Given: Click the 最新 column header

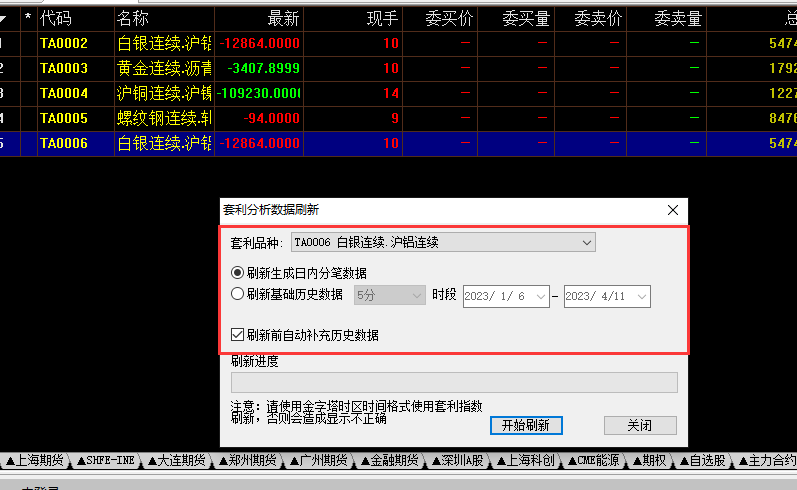Looking at the screenshot, I should pyautogui.click(x=259, y=19).
